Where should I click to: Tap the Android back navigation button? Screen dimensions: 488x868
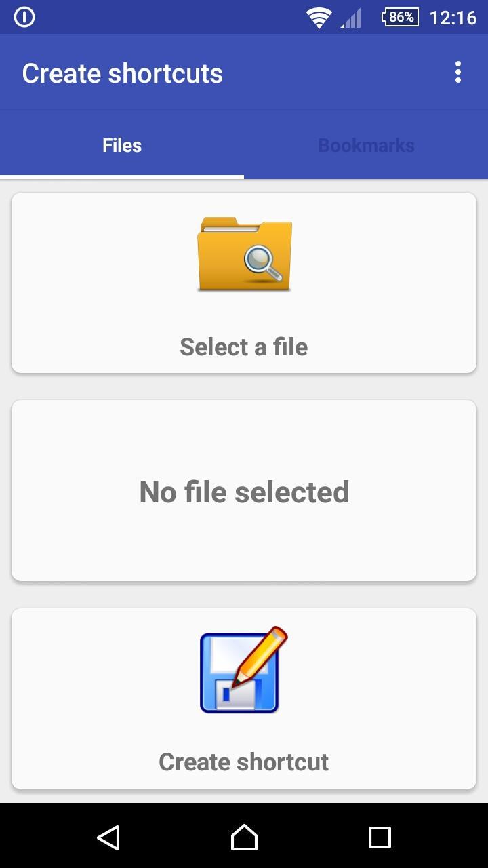(x=108, y=837)
